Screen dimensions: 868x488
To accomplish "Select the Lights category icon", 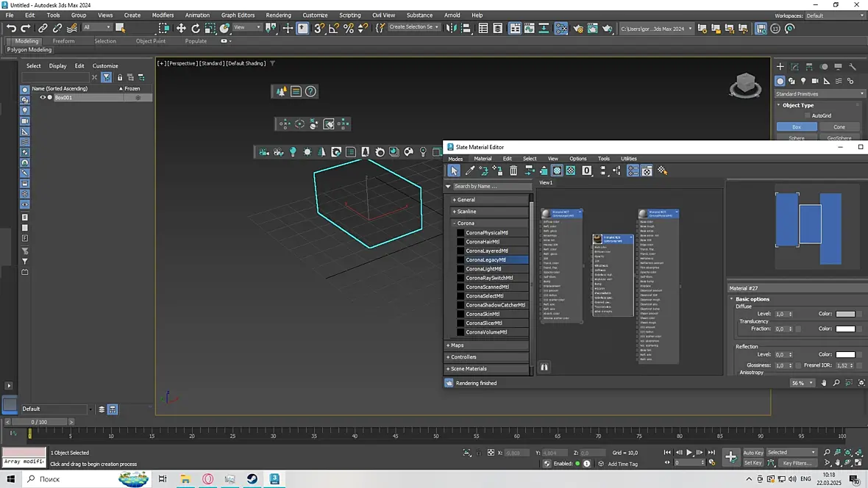I will coord(803,81).
